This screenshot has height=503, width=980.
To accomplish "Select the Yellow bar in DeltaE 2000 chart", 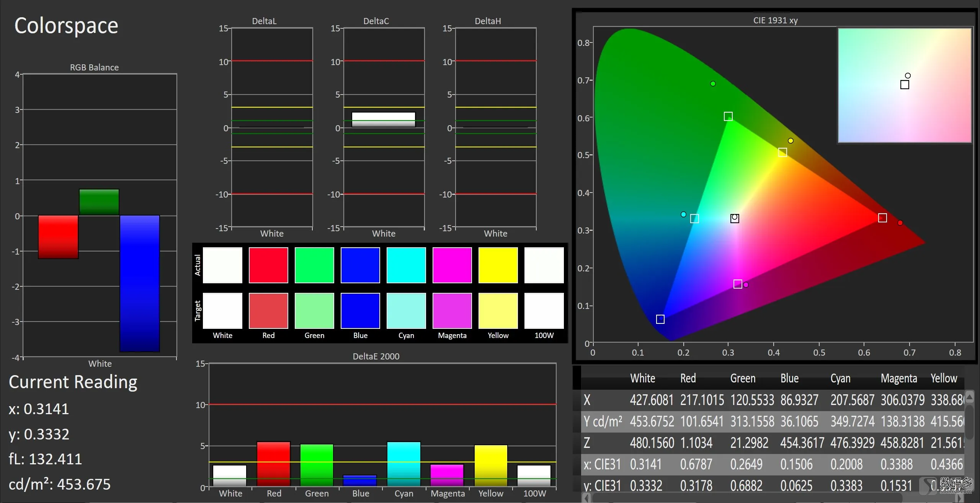I will click(x=491, y=465).
